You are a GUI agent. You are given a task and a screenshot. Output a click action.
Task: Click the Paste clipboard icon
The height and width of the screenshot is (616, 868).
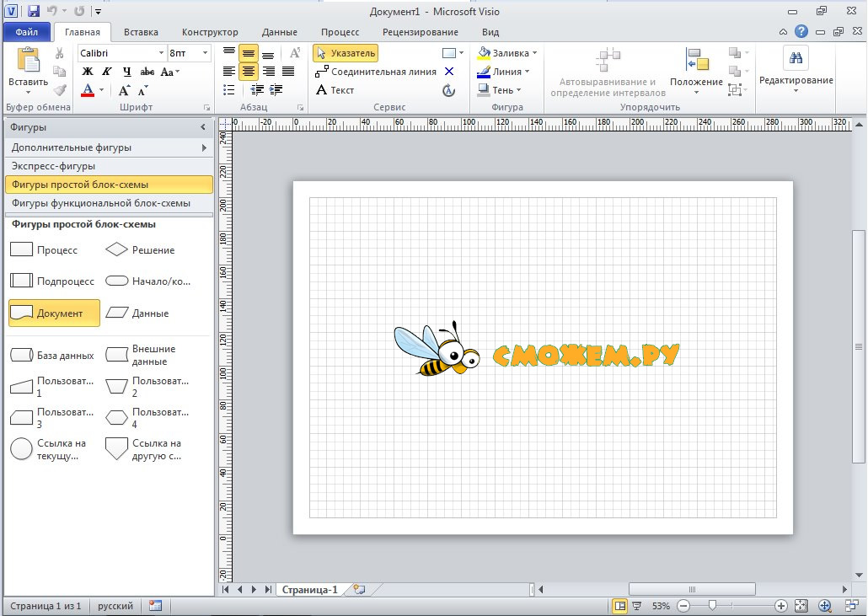pos(29,60)
